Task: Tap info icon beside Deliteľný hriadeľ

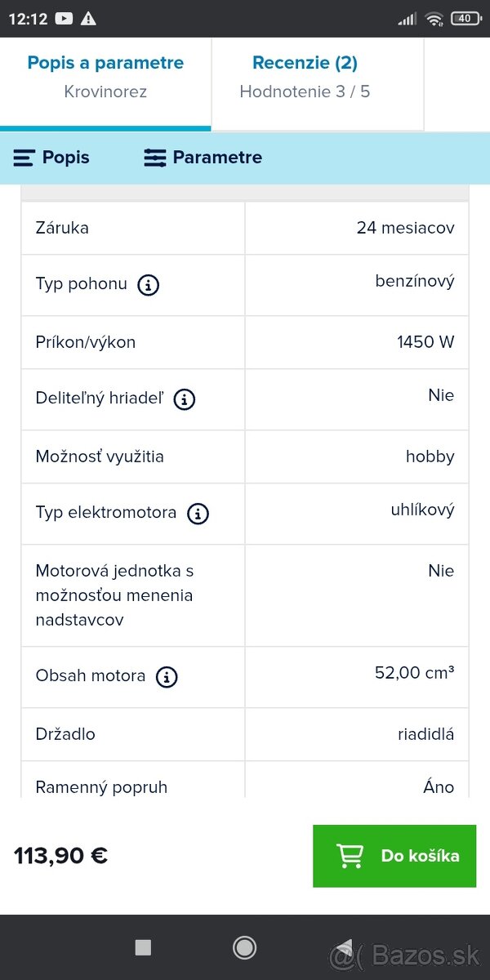Action: pyautogui.click(x=185, y=399)
